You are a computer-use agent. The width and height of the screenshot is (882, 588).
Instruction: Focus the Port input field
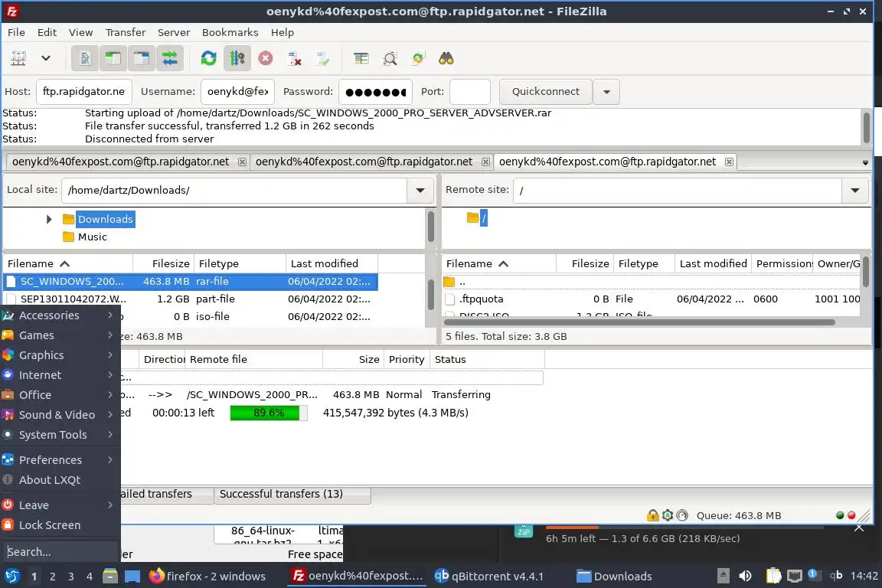(x=470, y=92)
